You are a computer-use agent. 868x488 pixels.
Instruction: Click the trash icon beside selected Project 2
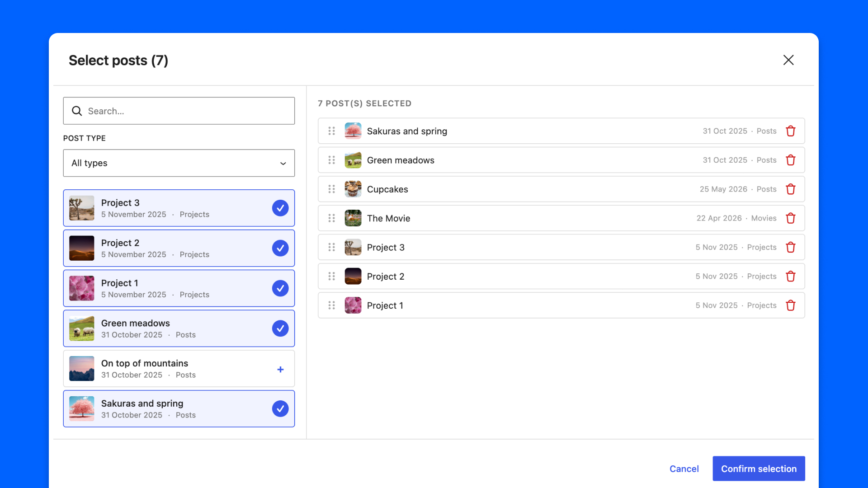pos(790,276)
